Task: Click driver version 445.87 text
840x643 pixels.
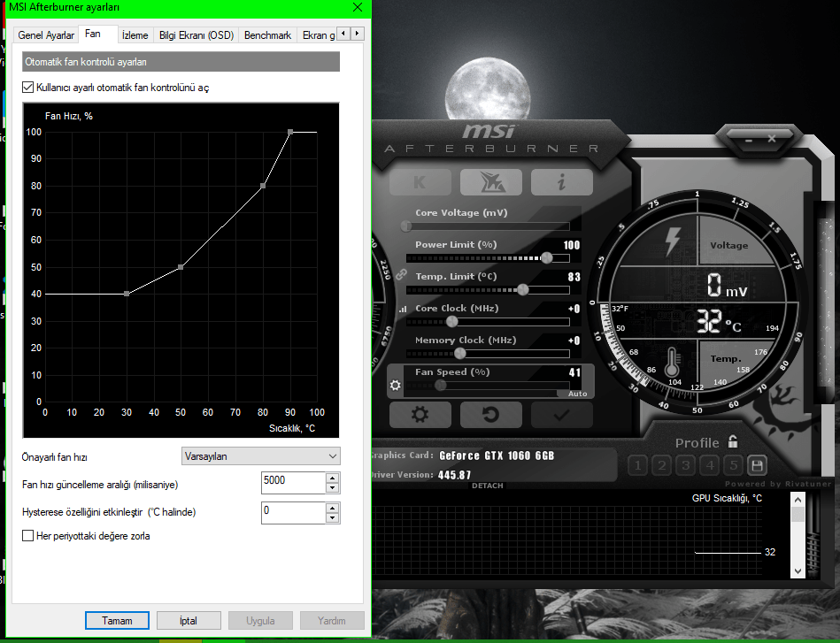Action: (x=454, y=475)
